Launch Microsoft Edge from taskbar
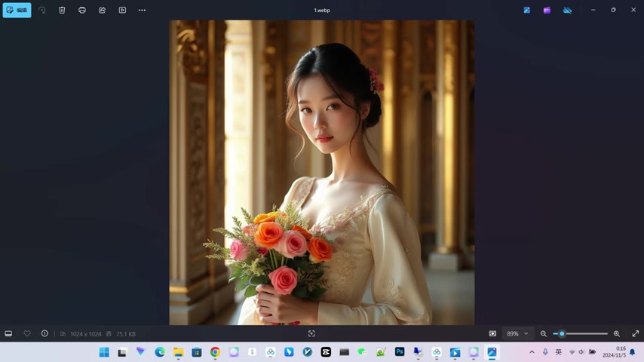Screen dimensions: 644x362 point(160,352)
